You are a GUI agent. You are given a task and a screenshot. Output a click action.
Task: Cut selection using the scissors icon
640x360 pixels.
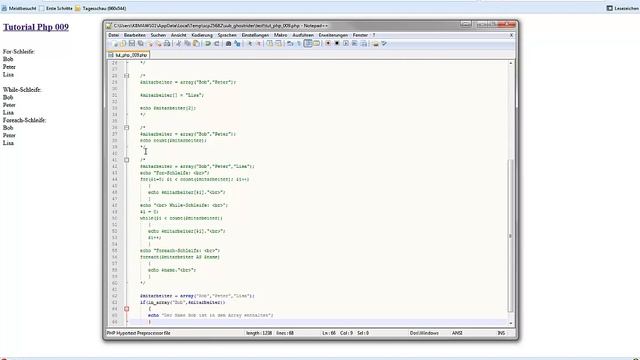179,44
